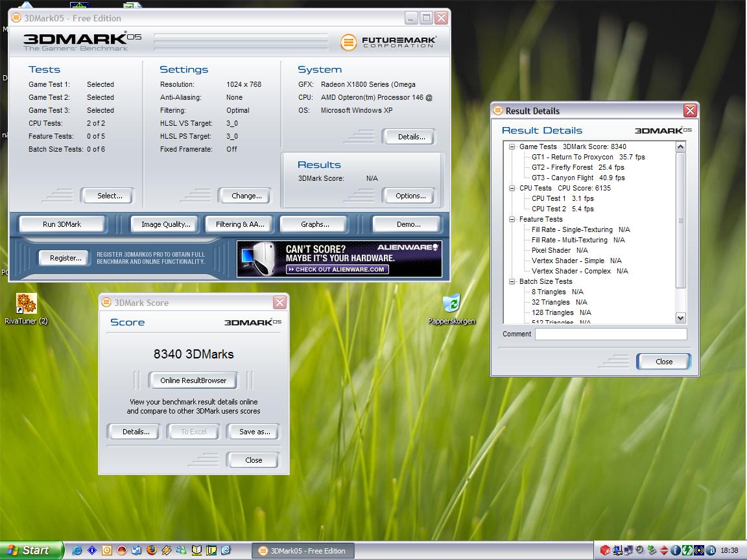Click the red sphere quick launch icon
Screen dimensions: 747x560
pyautogui.click(x=121, y=550)
